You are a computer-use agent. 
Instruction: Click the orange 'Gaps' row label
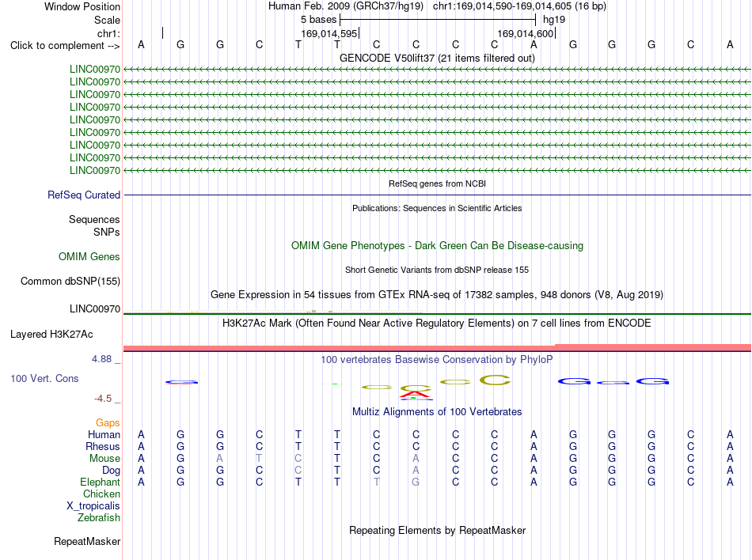[x=108, y=422]
